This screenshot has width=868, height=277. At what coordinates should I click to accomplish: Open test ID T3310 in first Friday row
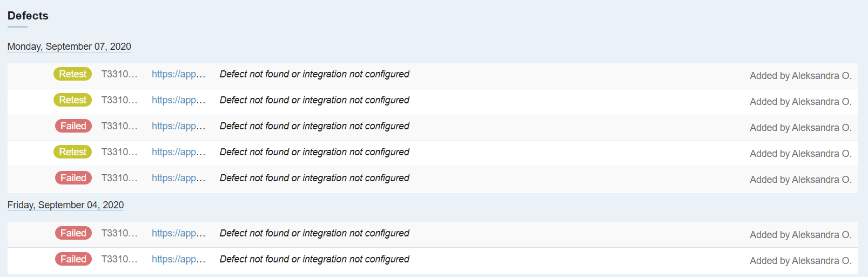click(119, 233)
